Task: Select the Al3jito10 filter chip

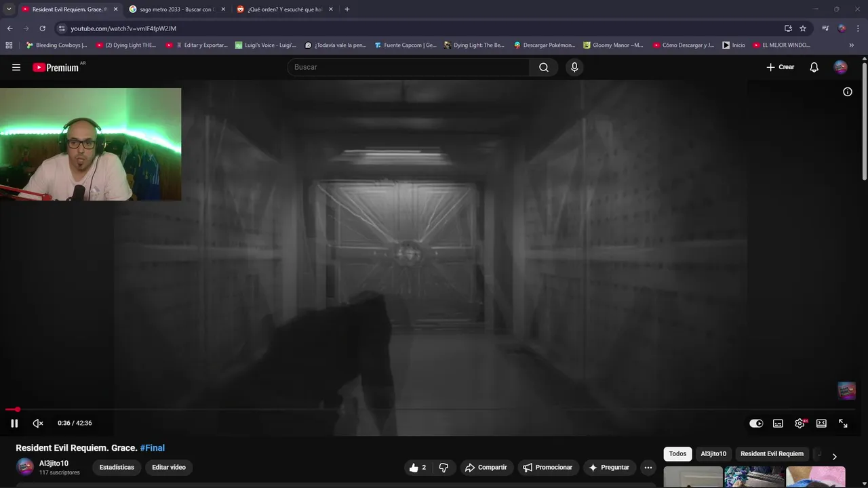Action: click(x=713, y=454)
